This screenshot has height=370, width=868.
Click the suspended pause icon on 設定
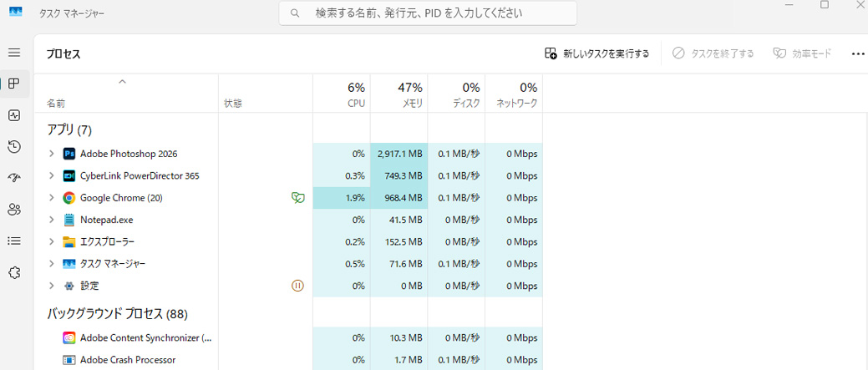(x=297, y=286)
